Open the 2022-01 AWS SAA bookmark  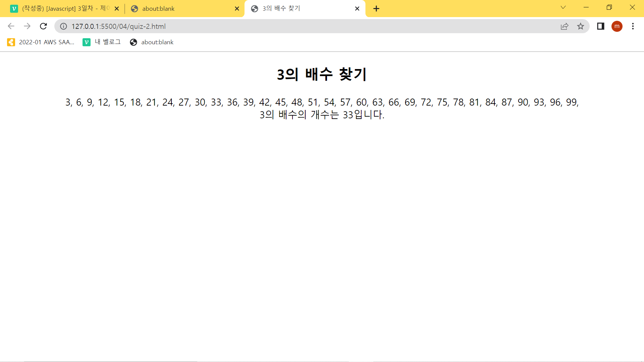click(x=41, y=42)
